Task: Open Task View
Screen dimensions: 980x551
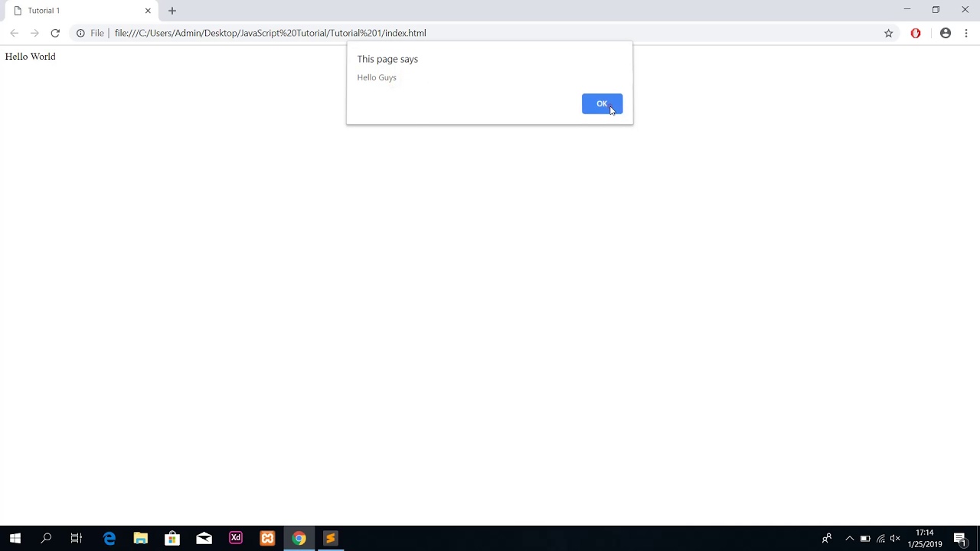Action: click(77, 539)
